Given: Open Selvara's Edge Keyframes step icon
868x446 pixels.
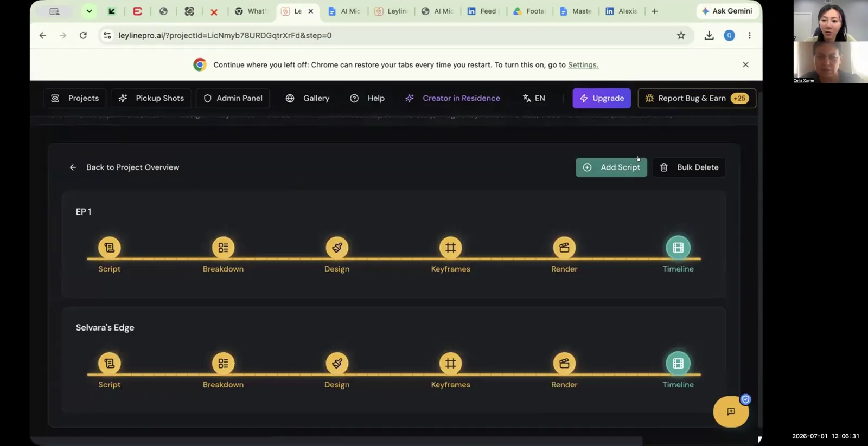Looking at the screenshot, I should click(450, 363).
